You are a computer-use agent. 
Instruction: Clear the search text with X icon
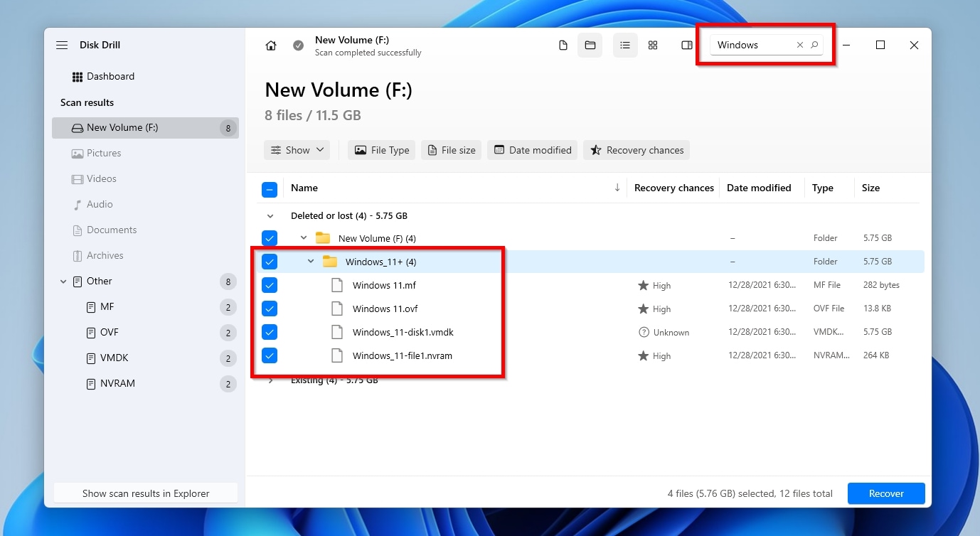point(800,45)
